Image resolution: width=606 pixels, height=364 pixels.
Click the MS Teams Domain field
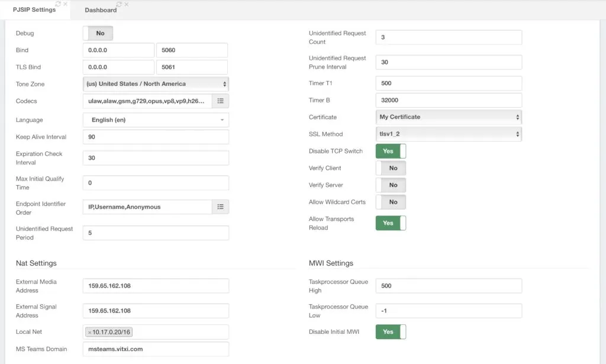[156, 349]
